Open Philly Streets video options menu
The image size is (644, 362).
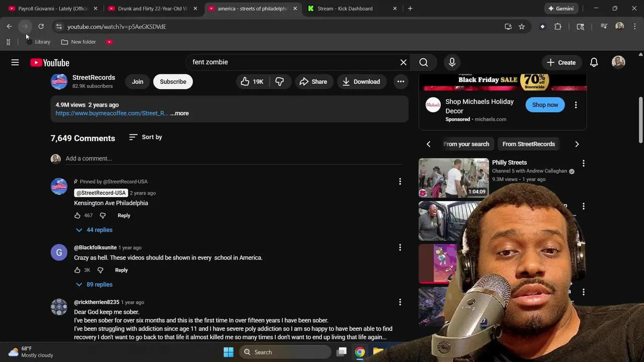click(x=583, y=163)
